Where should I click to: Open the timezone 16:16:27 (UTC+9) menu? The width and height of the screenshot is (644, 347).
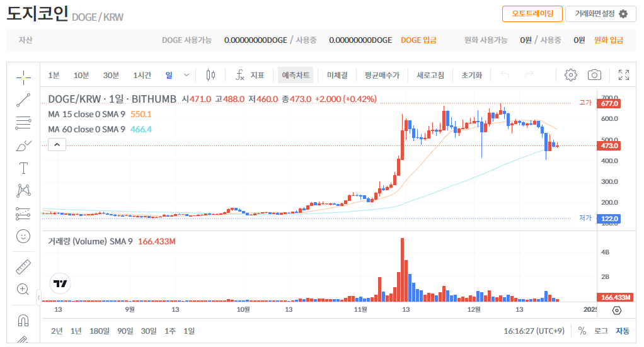click(x=534, y=331)
